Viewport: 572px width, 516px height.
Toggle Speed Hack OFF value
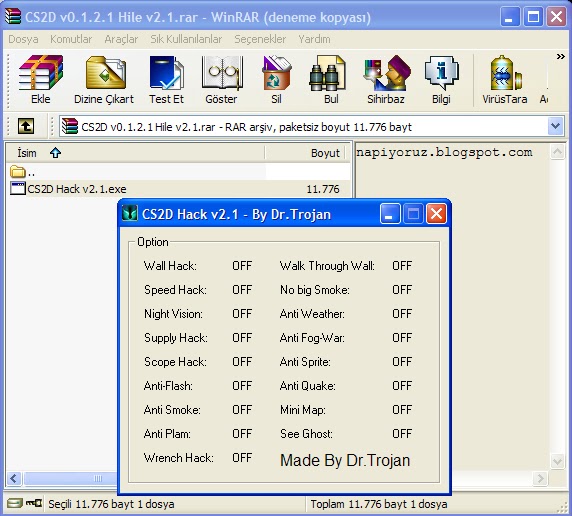(242, 290)
